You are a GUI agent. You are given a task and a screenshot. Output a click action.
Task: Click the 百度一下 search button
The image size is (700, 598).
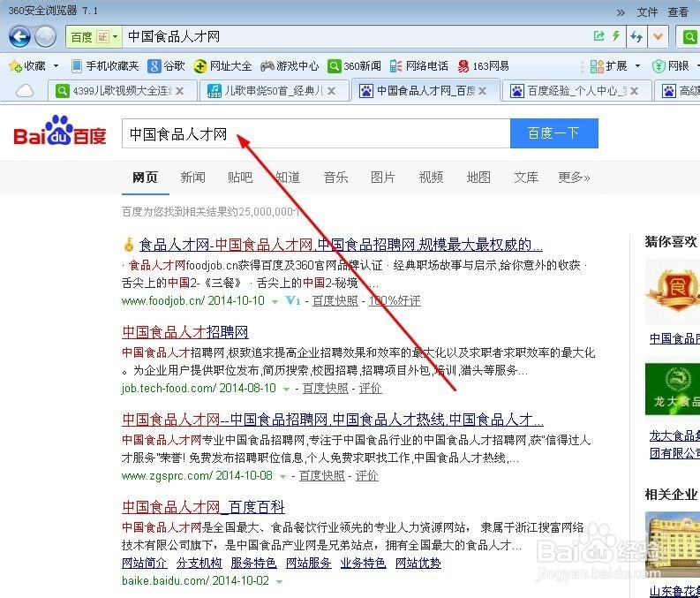coord(554,133)
